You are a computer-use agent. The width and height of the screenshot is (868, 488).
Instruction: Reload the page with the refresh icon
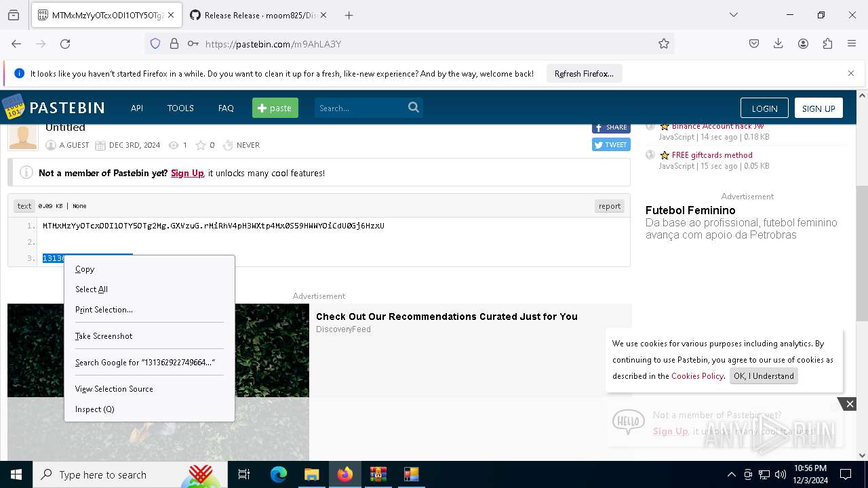pos(65,43)
